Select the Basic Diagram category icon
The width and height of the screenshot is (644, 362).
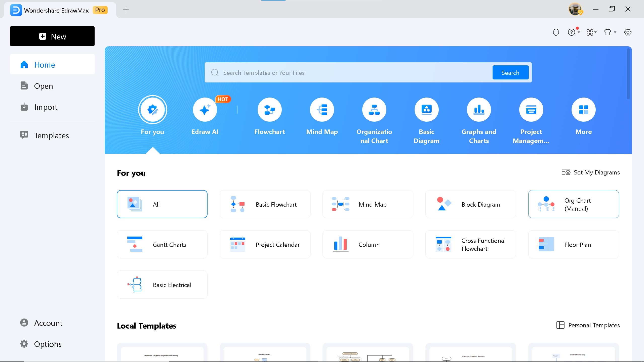coord(426,110)
